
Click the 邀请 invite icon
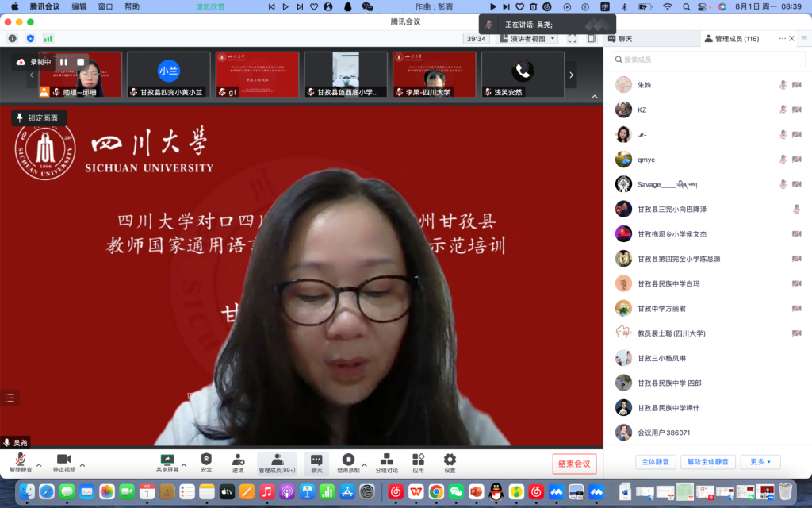click(238, 460)
